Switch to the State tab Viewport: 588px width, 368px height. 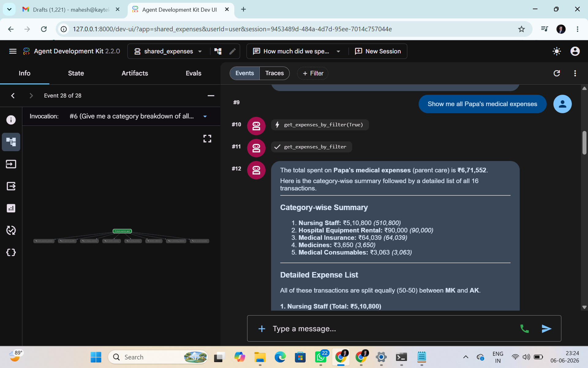point(76,73)
